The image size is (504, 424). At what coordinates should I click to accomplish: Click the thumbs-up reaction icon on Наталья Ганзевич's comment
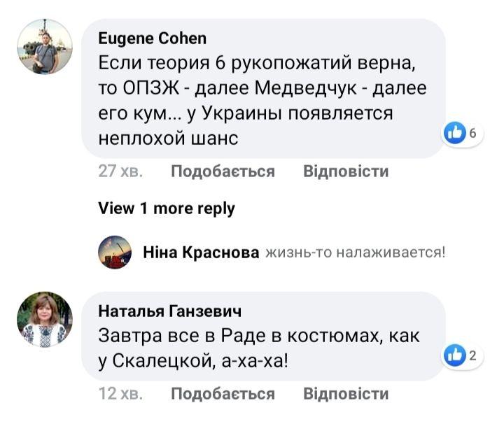(x=456, y=355)
